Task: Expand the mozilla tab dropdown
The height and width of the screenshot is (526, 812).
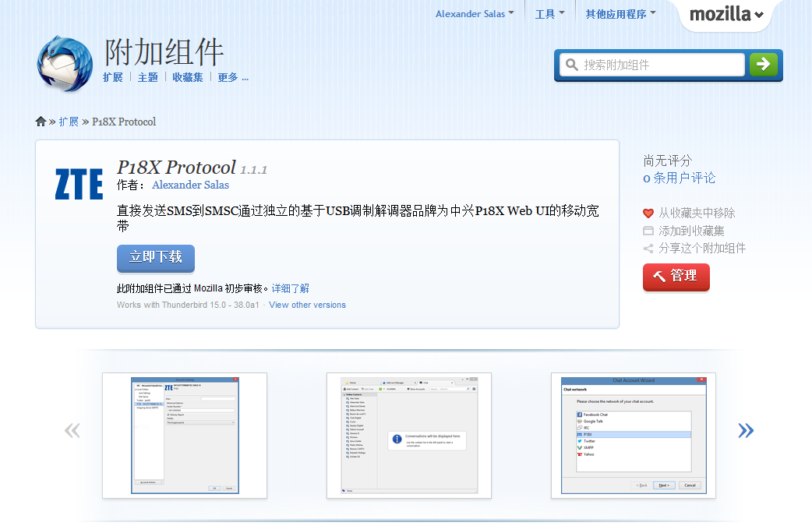Action: tap(726, 15)
